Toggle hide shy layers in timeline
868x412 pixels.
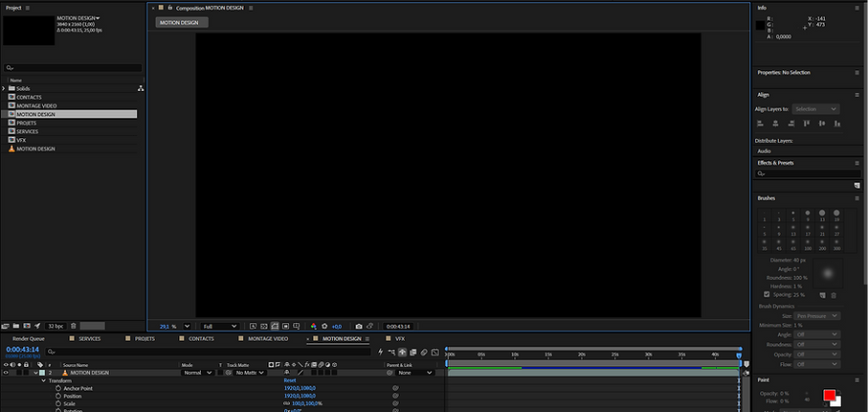(403, 352)
